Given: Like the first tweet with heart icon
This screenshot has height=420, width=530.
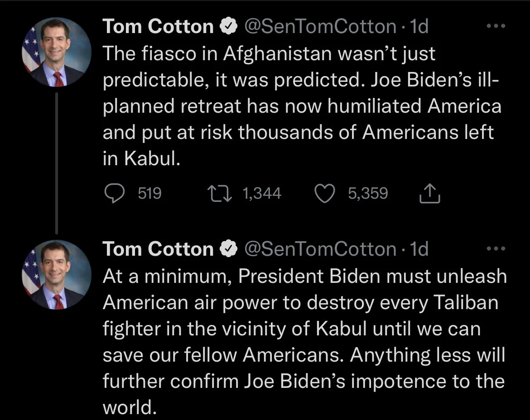Looking at the screenshot, I should click(324, 194).
